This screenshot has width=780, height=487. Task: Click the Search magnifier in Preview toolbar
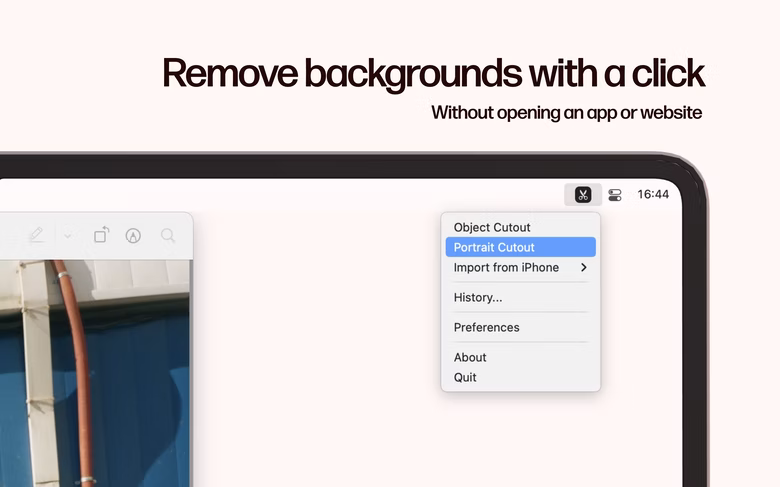pos(168,235)
